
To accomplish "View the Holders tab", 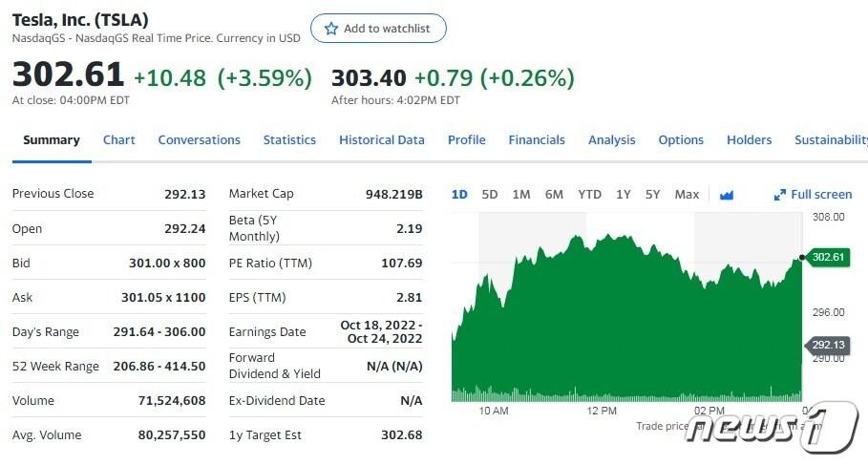I will (x=749, y=140).
